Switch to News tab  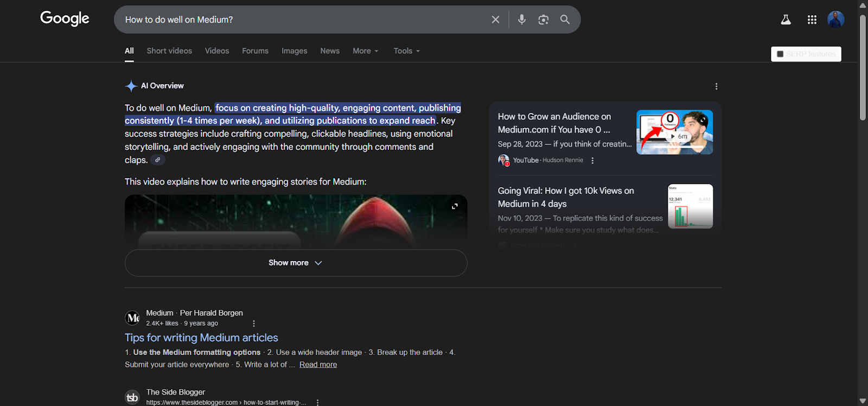click(330, 50)
